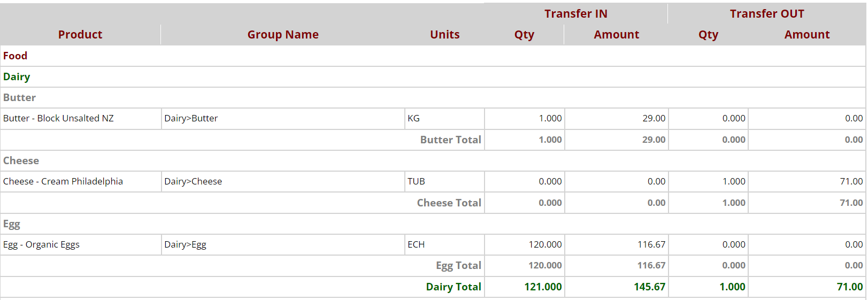868x300 pixels.
Task: Click the Product column header
Action: [x=80, y=35]
